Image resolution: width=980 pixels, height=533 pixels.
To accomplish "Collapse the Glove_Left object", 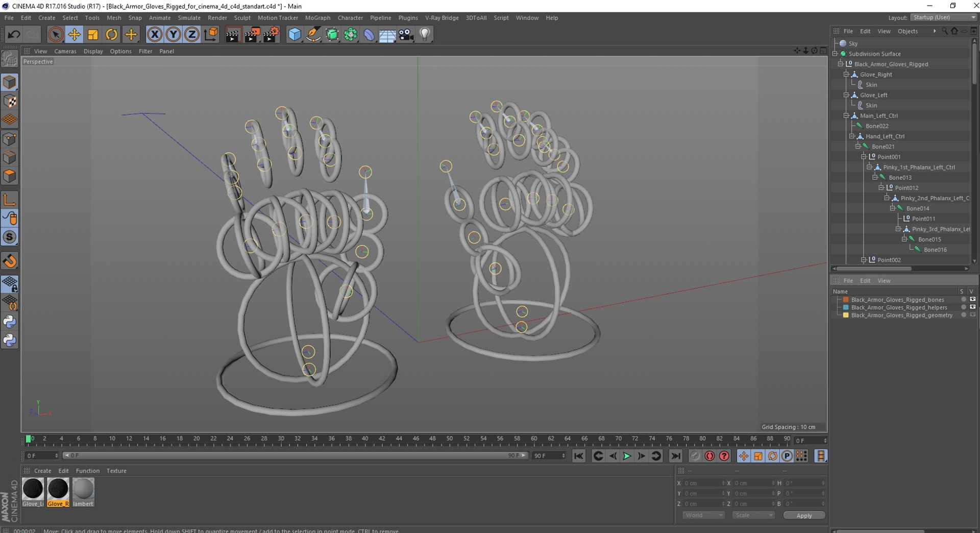I will click(846, 95).
